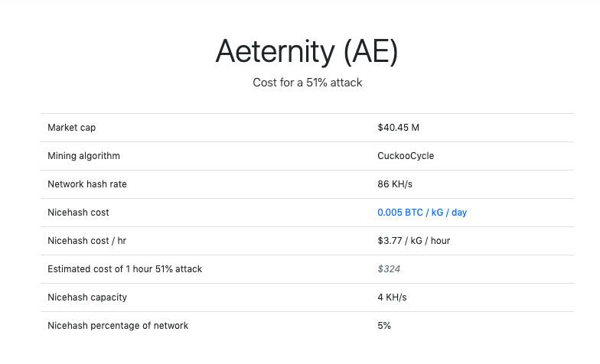Click the 86 KH/s hash rate value
The height and width of the screenshot is (364, 600).
pyautogui.click(x=395, y=184)
